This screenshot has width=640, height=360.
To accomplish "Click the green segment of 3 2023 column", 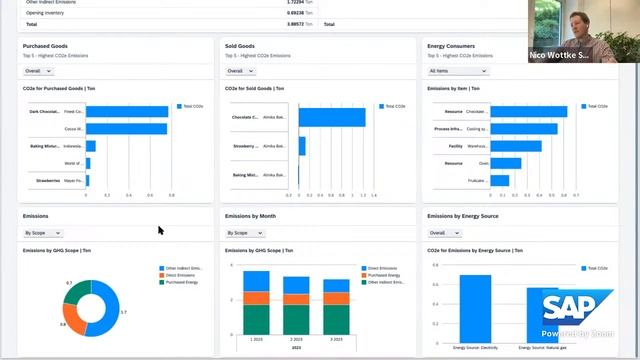I will coord(336,320).
